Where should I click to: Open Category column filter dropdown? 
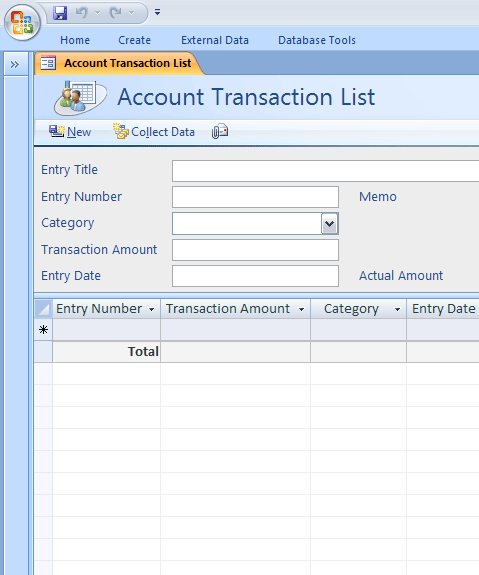click(397, 310)
